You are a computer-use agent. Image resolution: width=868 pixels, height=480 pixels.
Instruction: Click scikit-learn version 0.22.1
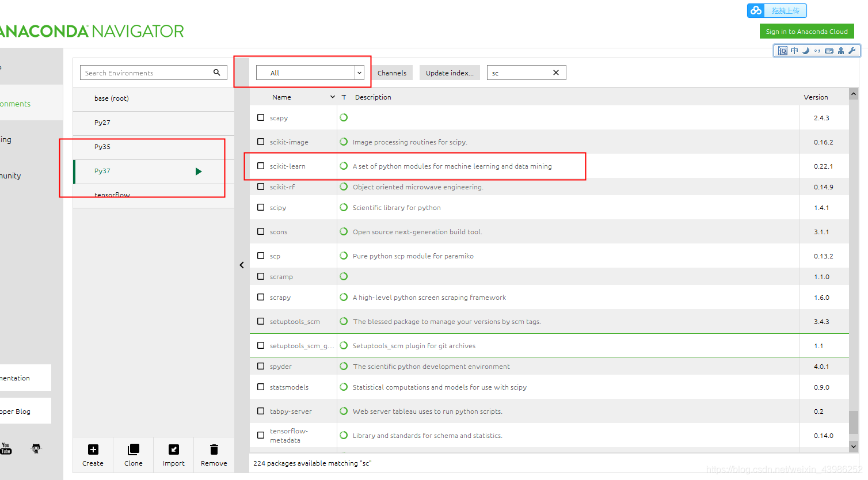tap(823, 166)
